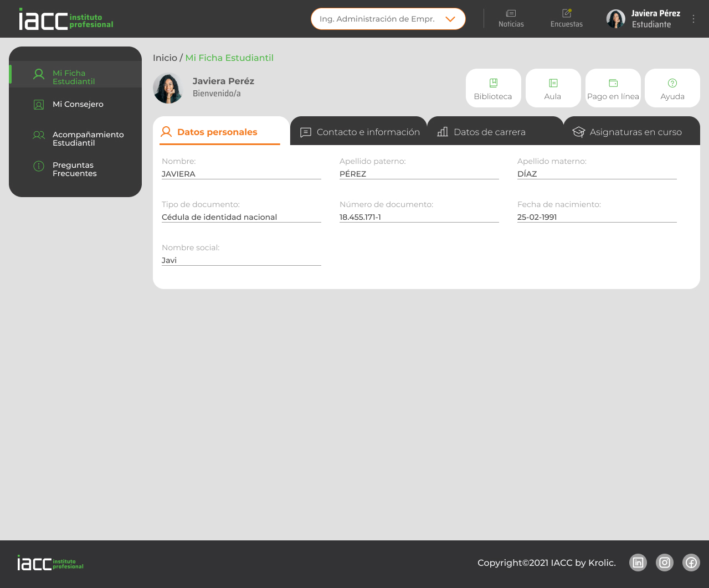Open Noticias in the top bar
Image resolution: width=709 pixels, height=588 pixels.
point(511,18)
